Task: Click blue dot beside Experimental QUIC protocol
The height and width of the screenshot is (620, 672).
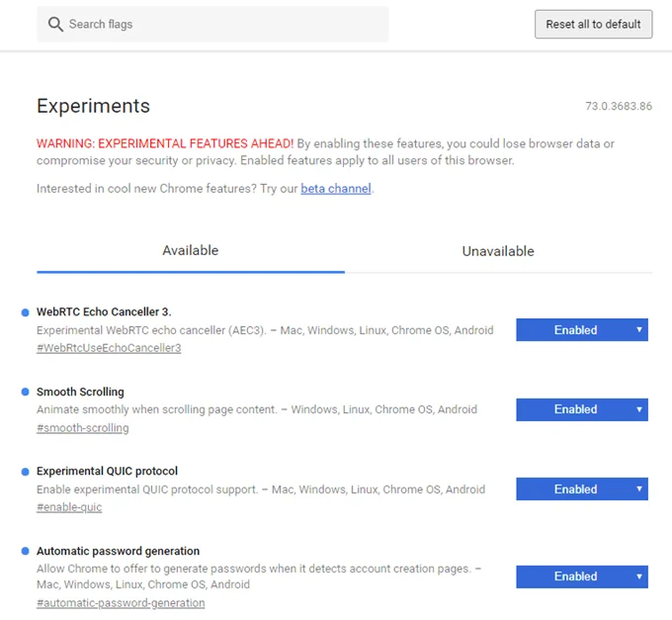Action: [x=26, y=472]
